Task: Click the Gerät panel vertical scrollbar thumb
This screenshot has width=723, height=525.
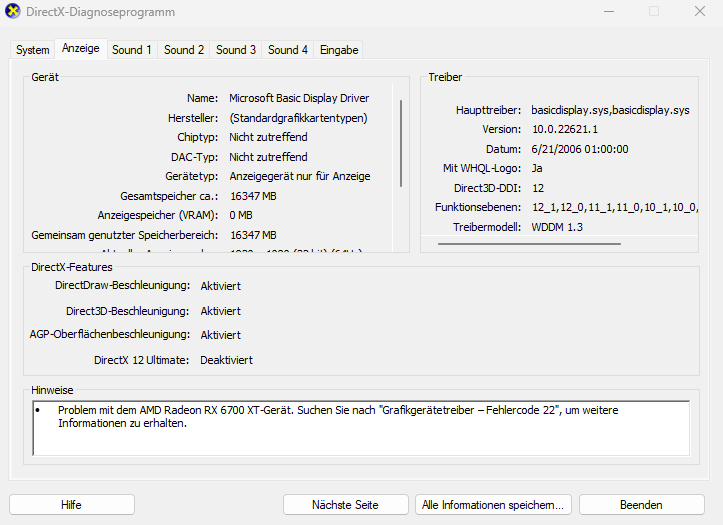Action: click(x=401, y=143)
